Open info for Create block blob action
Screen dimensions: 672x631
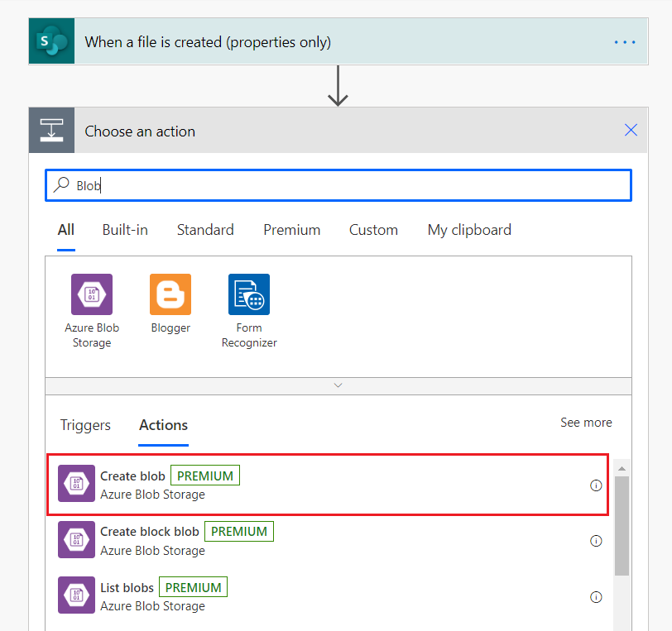[x=595, y=541]
